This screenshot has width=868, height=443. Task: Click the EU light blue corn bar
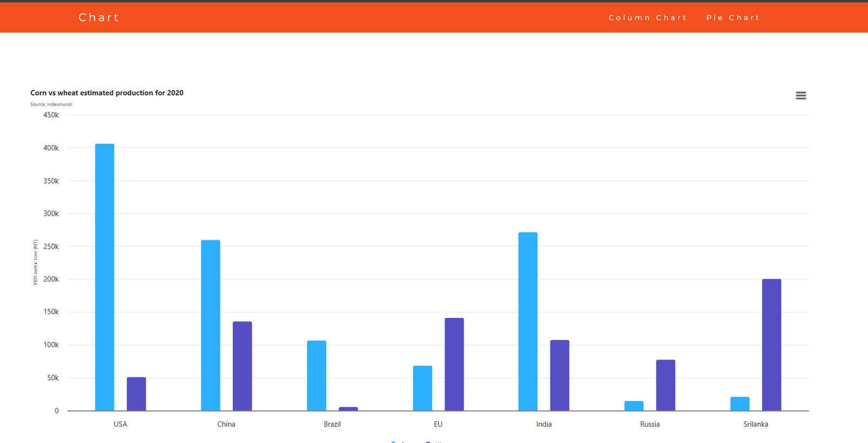click(423, 388)
